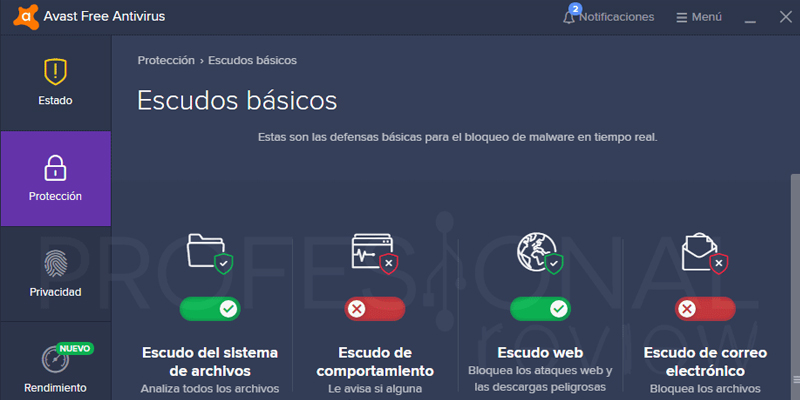Open the Rendimiento sidebar label

click(x=55, y=388)
